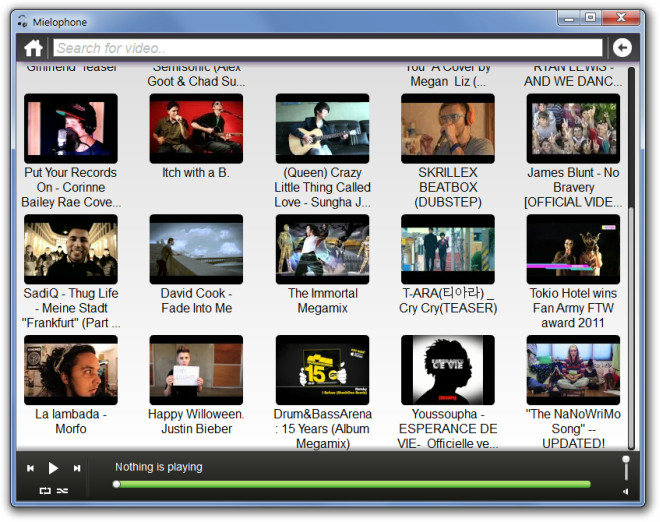This screenshot has height=522, width=660.
Task: Open the La lambada - Morfo thumbnail
Action: pyautogui.click(x=70, y=370)
